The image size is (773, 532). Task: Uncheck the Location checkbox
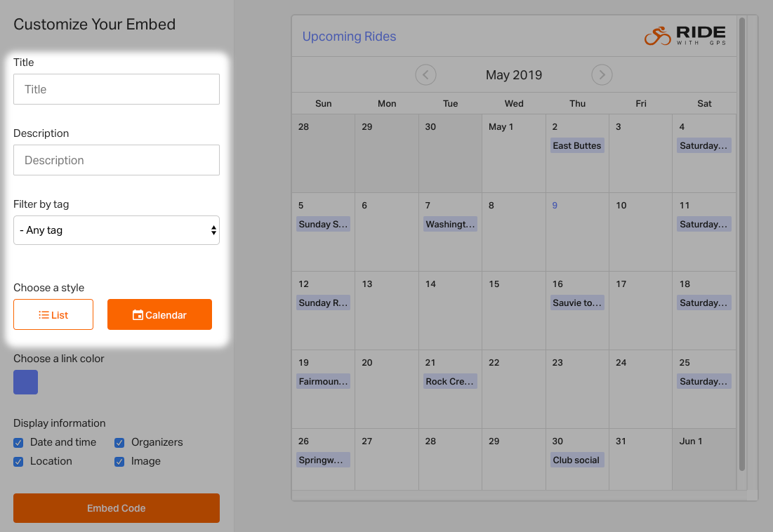click(18, 462)
